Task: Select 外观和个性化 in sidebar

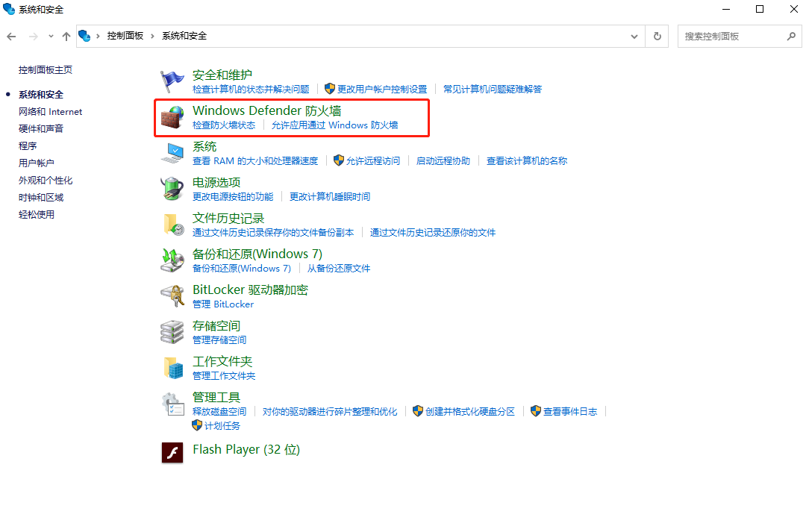Action: point(46,180)
